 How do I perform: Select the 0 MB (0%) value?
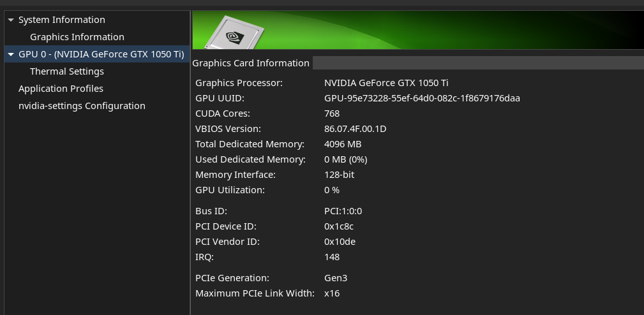tap(346, 159)
